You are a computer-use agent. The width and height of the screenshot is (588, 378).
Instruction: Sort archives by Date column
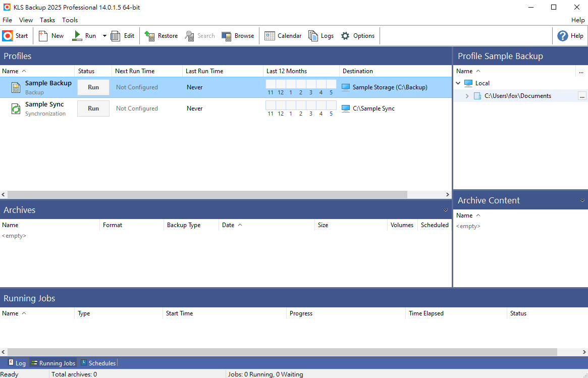tap(266, 225)
